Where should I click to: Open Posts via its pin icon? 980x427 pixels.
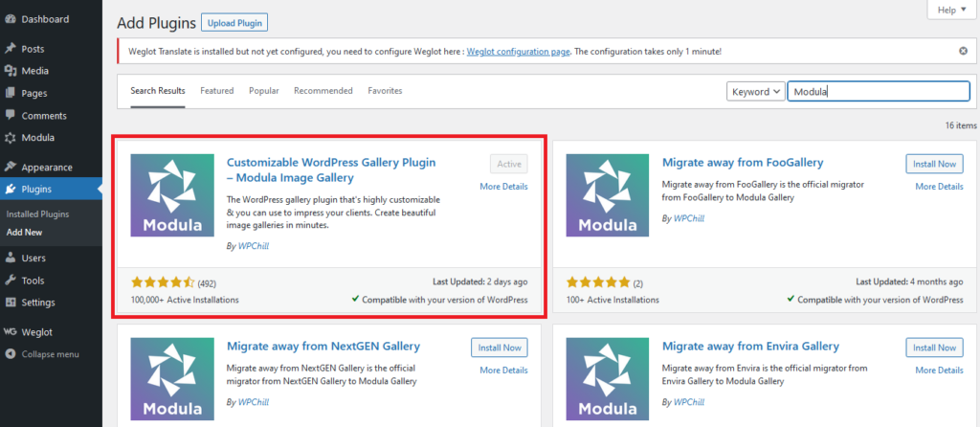point(11,49)
